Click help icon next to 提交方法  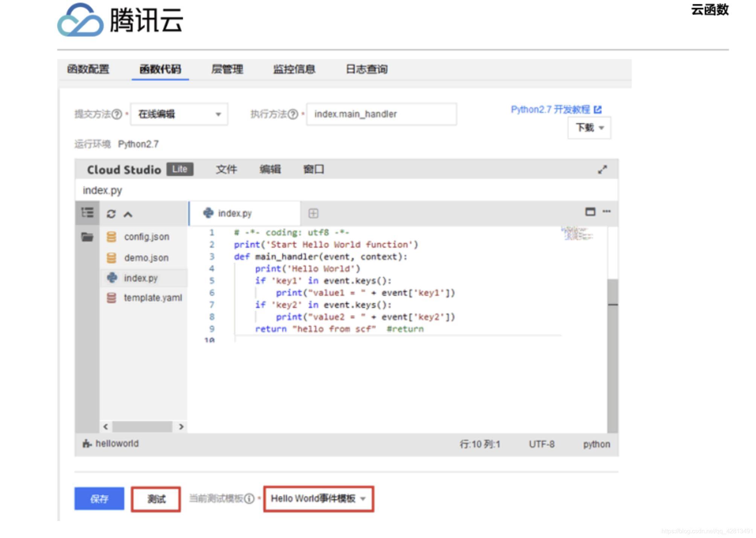tap(117, 114)
